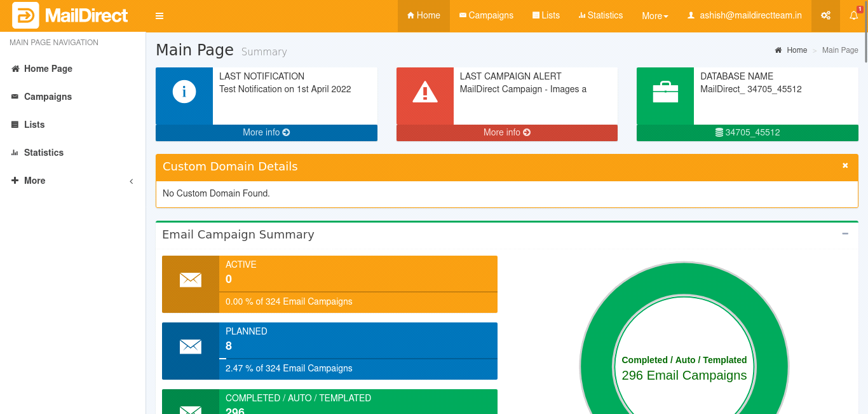Open Campaigns in the top navigation
Image resolution: width=868 pixels, height=414 pixels.
tap(486, 16)
